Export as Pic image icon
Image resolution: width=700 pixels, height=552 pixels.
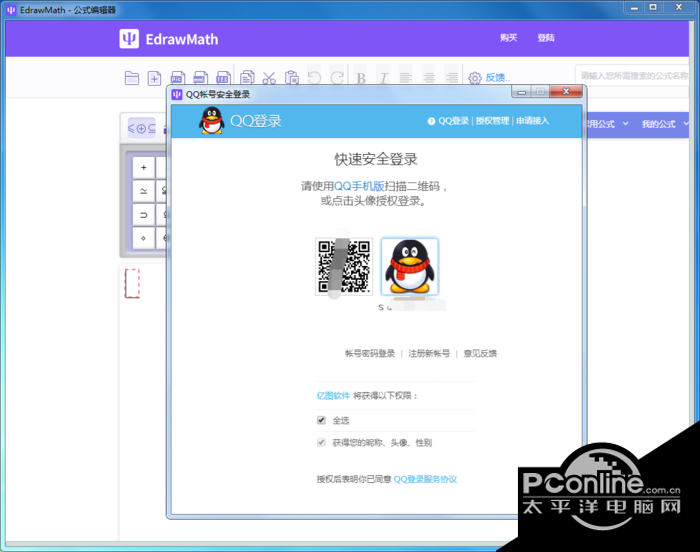[x=178, y=78]
